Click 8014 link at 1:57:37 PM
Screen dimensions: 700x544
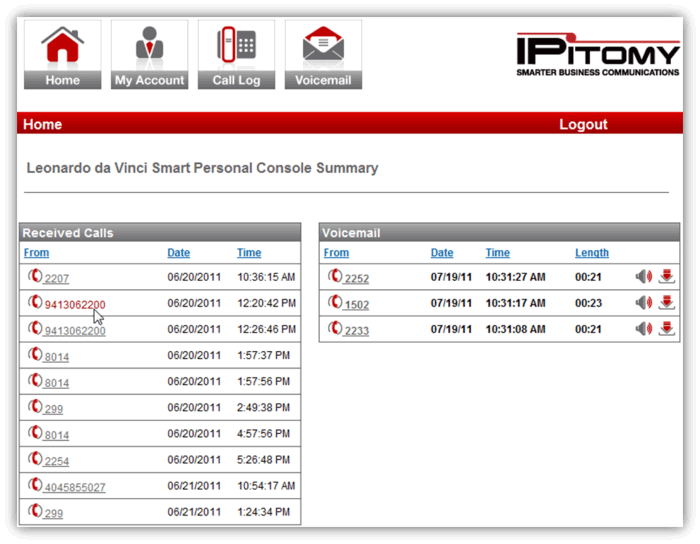coord(57,357)
